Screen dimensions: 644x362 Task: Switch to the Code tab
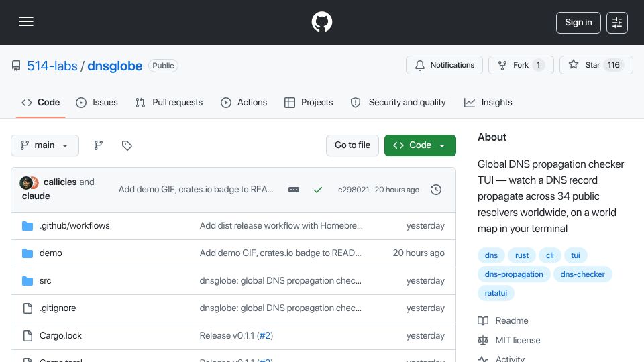coord(41,102)
